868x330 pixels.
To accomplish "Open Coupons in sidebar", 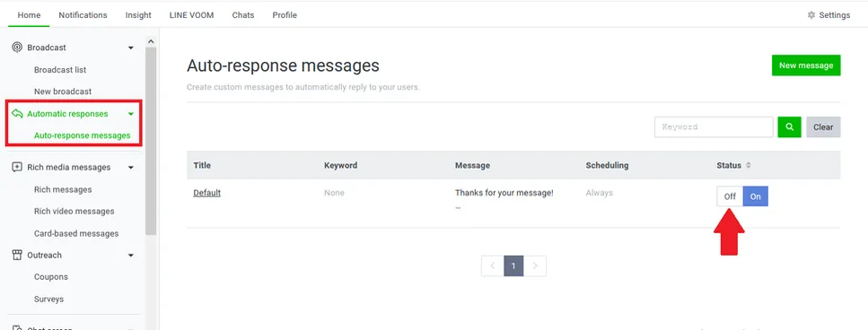I will pos(51,277).
